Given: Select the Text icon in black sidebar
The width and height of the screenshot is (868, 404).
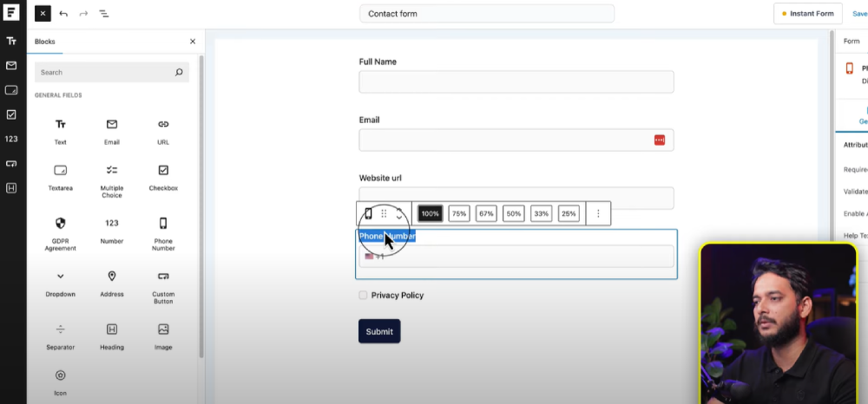Looking at the screenshot, I should click(11, 41).
